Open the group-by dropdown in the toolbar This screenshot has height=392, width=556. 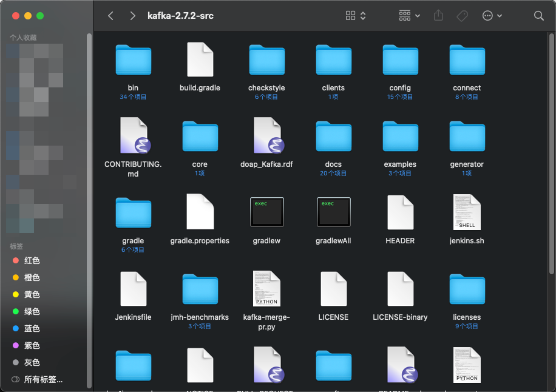point(410,16)
